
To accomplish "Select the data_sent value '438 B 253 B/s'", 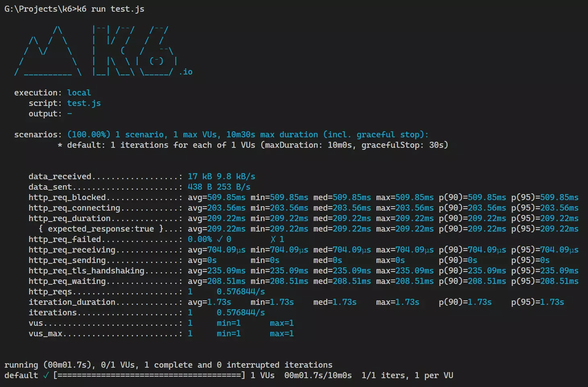I will 219,187.
